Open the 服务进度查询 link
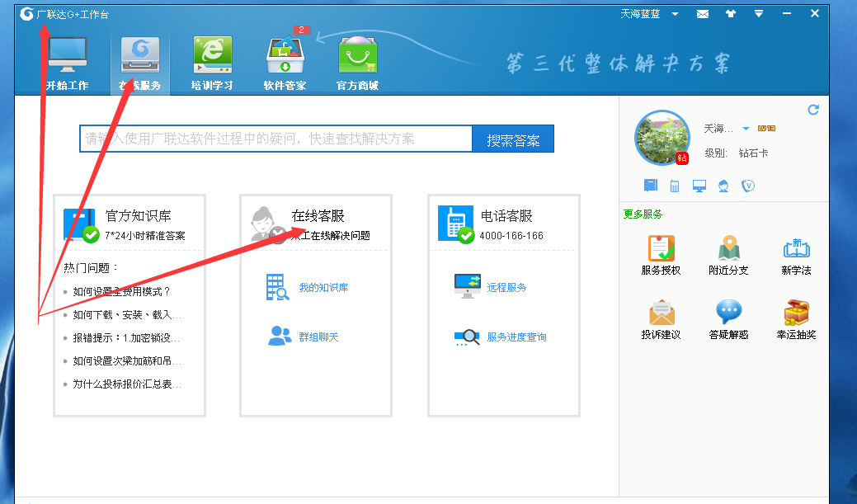This screenshot has height=504, width=857. click(x=516, y=337)
